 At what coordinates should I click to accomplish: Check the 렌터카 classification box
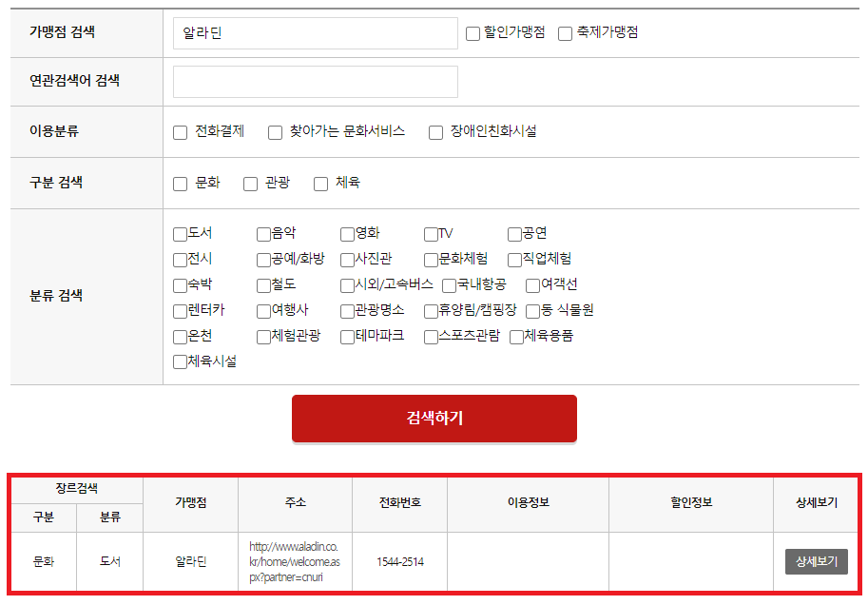tap(178, 310)
